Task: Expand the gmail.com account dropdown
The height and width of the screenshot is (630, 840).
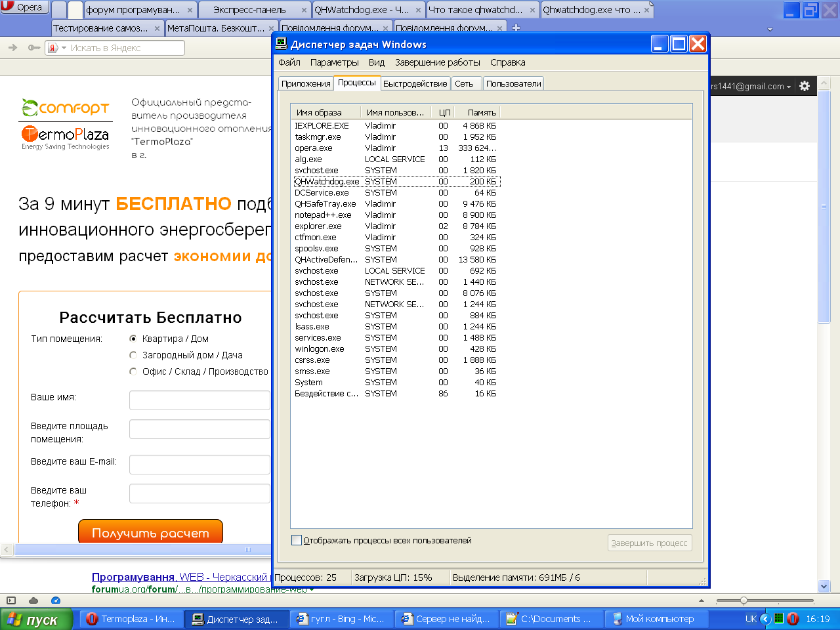Action: click(x=788, y=87)
